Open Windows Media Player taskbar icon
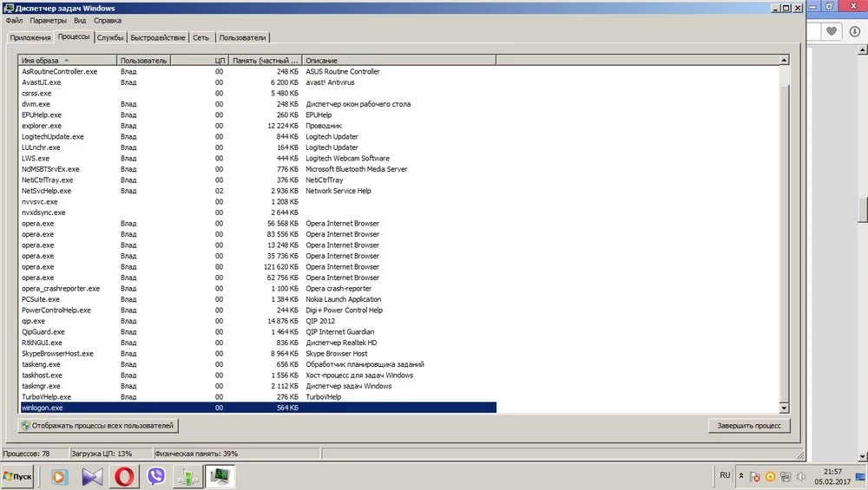Image resolution: width=868 pixels, height=490 pixels. (59, 476)
